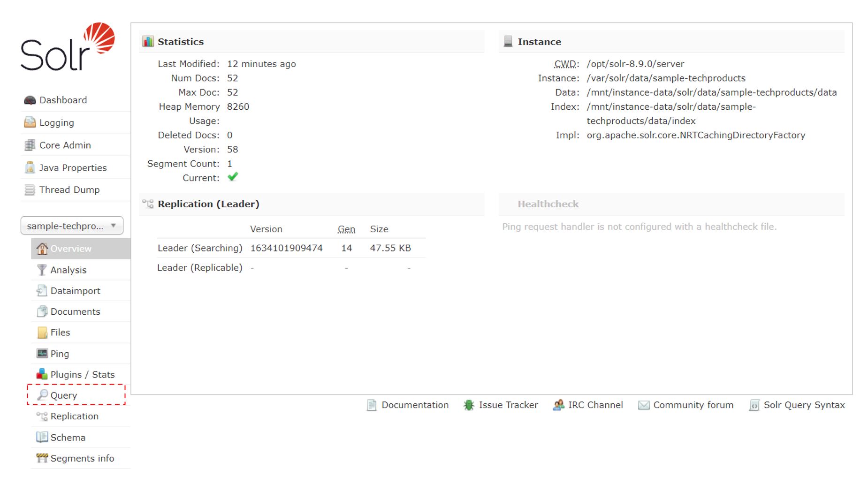The height and width of the screenshot is (477, 868).
Task: Open Replication in the sidebar
Action: (74, 416)
